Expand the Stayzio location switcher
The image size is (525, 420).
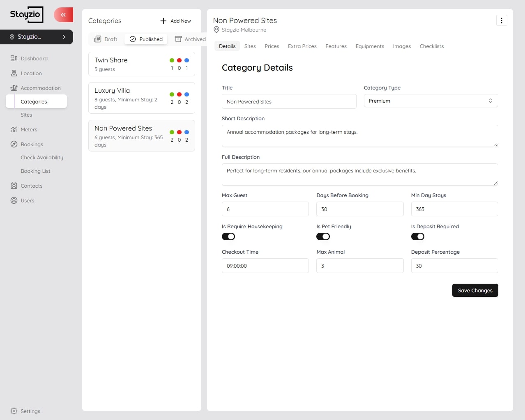click(x=37, y=37)
